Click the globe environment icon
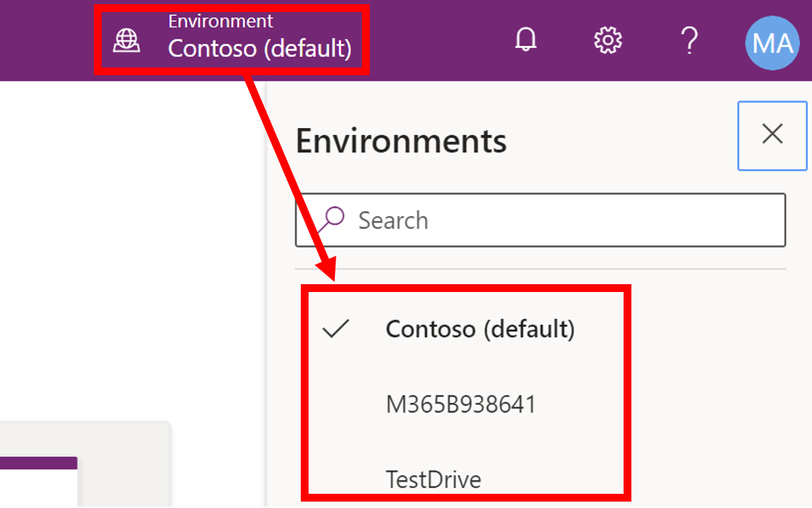Image resolution: width=812 pixels, height=508 pixels. pyautogui.click(x=127, y=40)
